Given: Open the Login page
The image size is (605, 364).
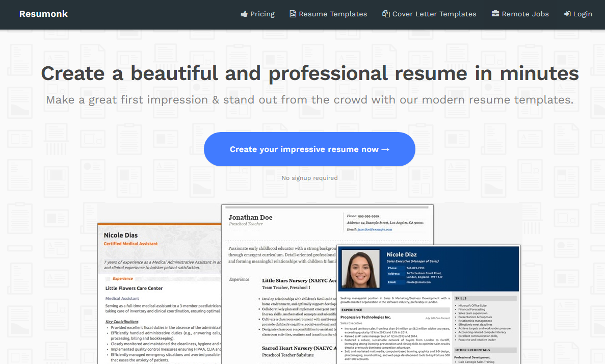Looking at the screenshot, I should (x=578, y=14).
